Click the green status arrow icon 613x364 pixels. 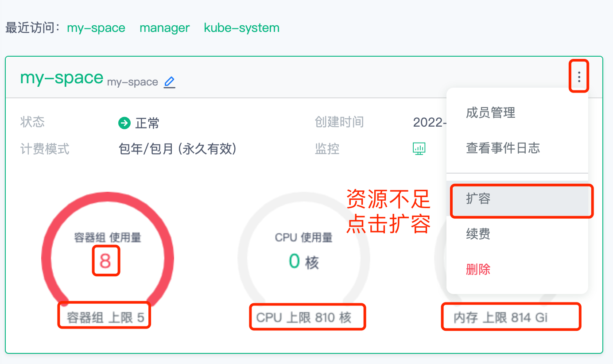[124, 123]
